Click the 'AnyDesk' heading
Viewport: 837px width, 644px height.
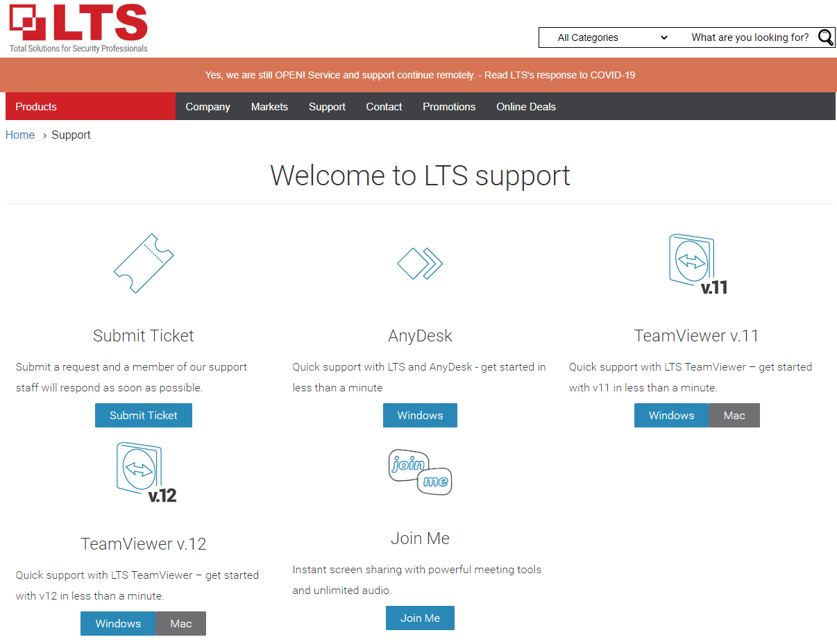(420, 336)
